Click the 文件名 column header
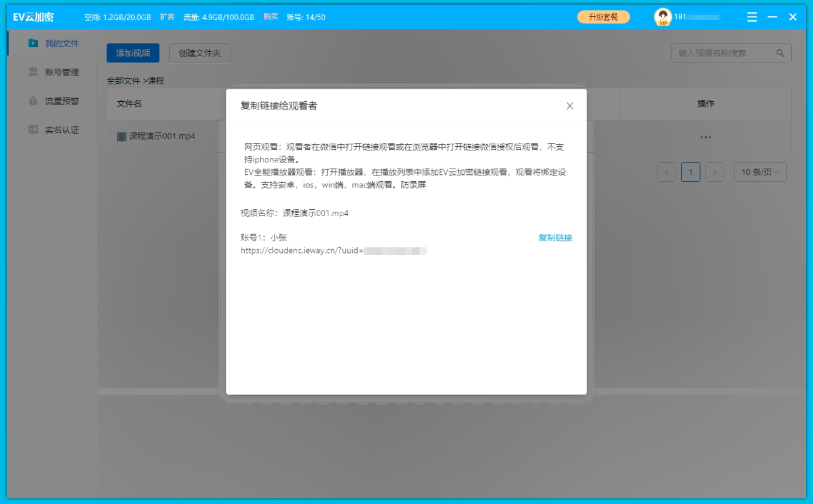 point(129,104)
